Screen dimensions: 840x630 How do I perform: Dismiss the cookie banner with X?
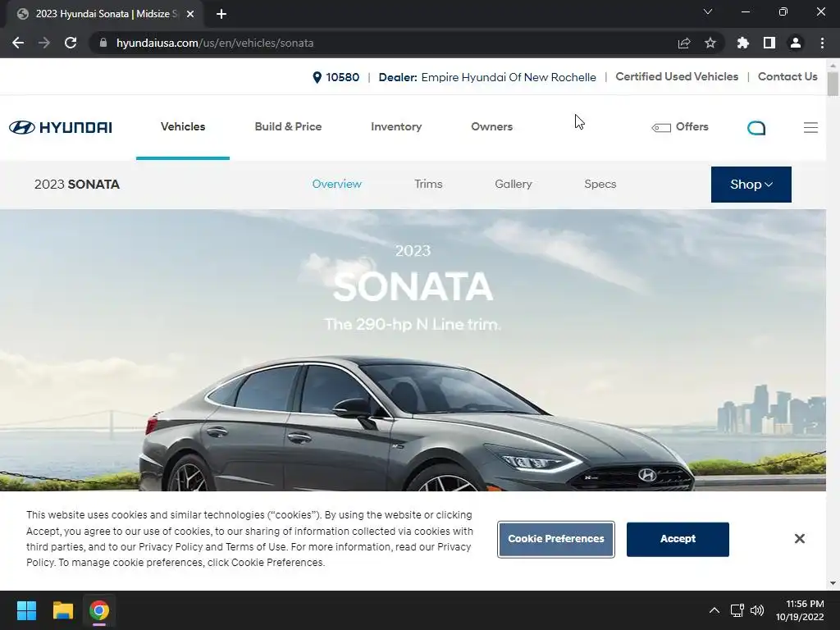click(x=799, y=538)
